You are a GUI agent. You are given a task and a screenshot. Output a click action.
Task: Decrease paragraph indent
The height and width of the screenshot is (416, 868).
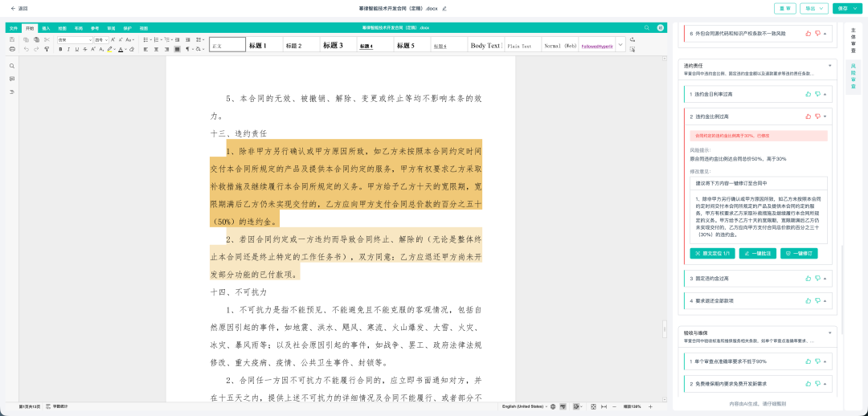pyautogui.click(x=177, y=40)
